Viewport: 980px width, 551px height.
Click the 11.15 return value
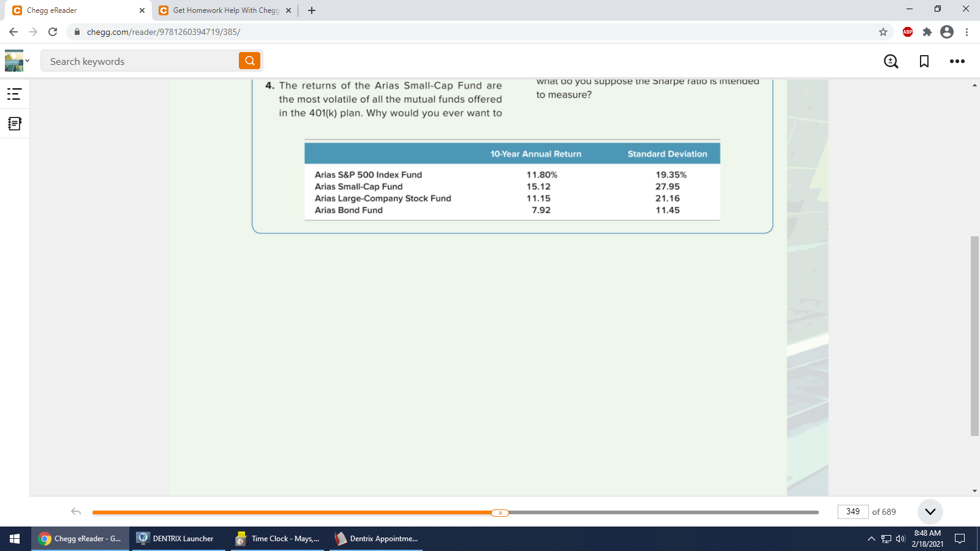click(x=539, y=198)
